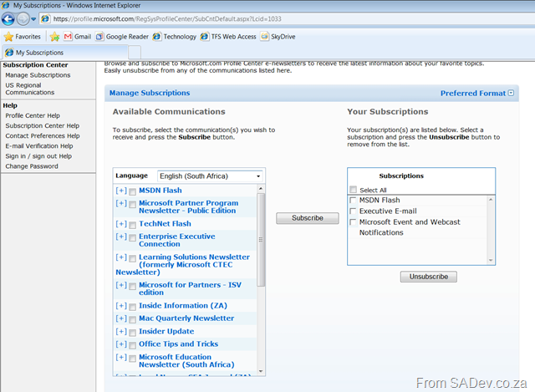Screen dimensions: 535x392
Task: Check Inside Information (ZA) checkbox
Action: tap(132, 307)
